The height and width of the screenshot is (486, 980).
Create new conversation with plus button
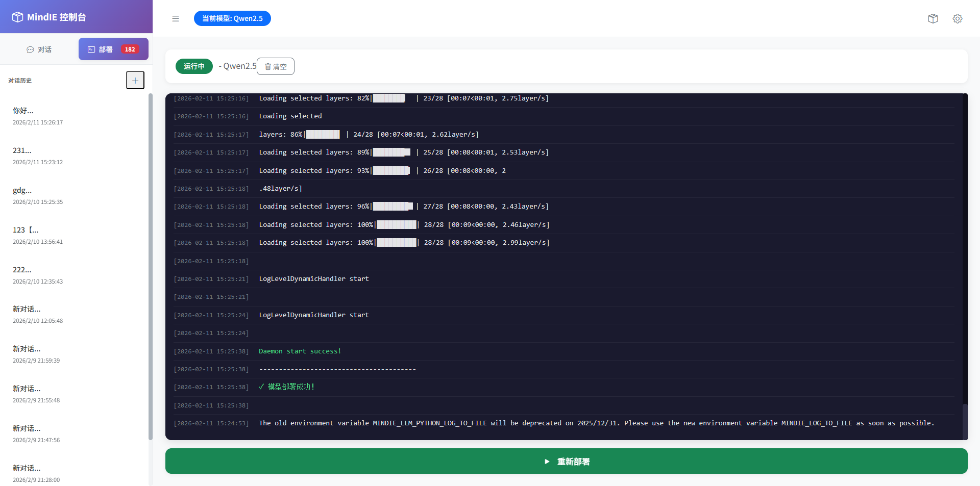pyautogui.click(x=135, y=80)
